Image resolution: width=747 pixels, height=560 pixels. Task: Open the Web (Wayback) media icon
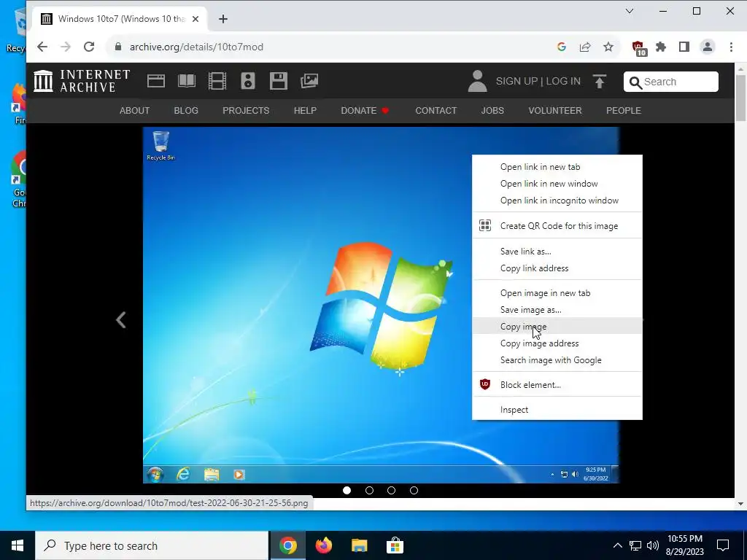(156, 81)
